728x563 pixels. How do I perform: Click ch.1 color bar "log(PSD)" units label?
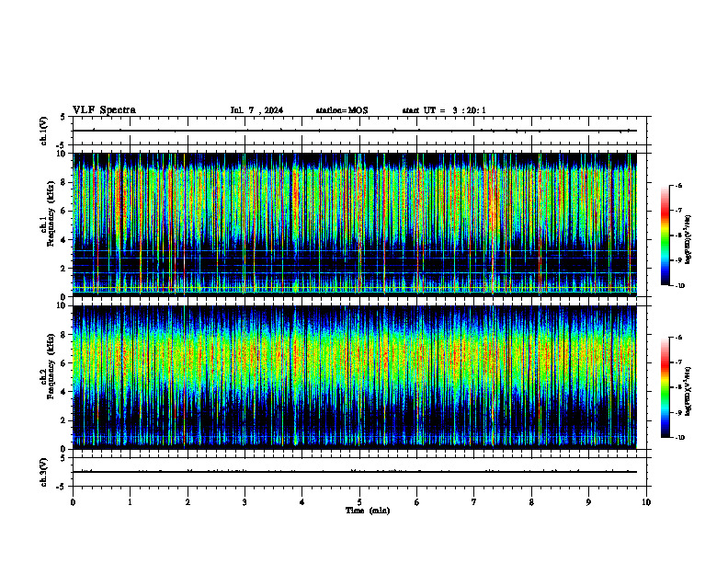coord(688,239)
